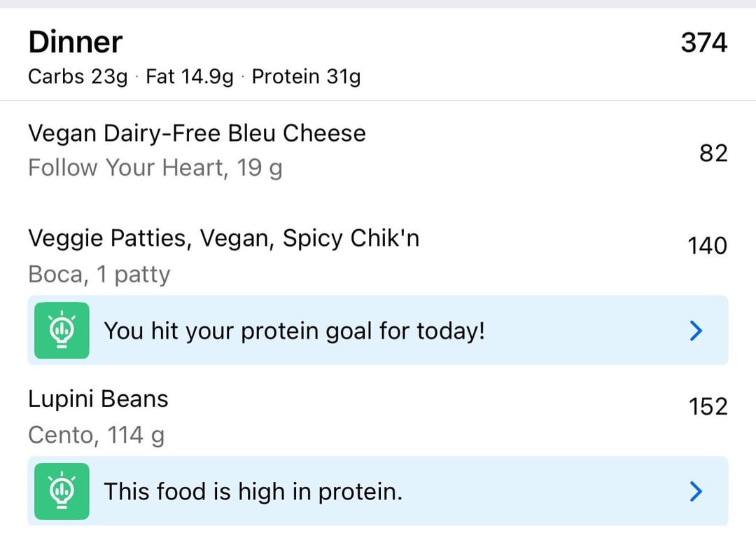Open the Dinner meal header
Image resolution: width=756 pixels, height=545 pixels.
point(76,43)
